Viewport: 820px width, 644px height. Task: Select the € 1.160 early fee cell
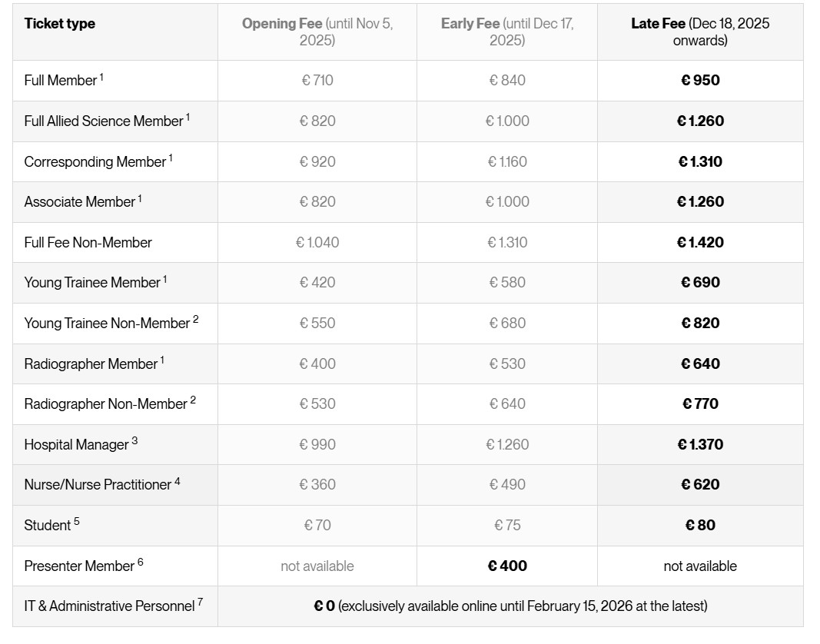click(507, 161)
